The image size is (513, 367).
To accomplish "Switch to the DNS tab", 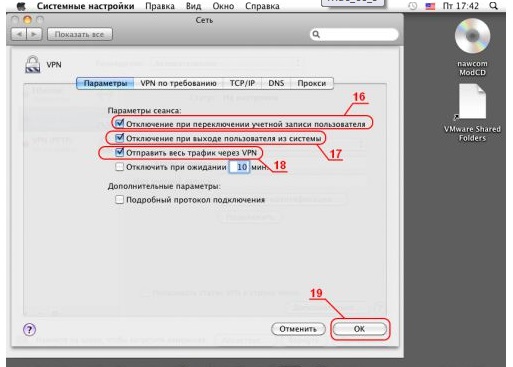I will tap(276, 83).
